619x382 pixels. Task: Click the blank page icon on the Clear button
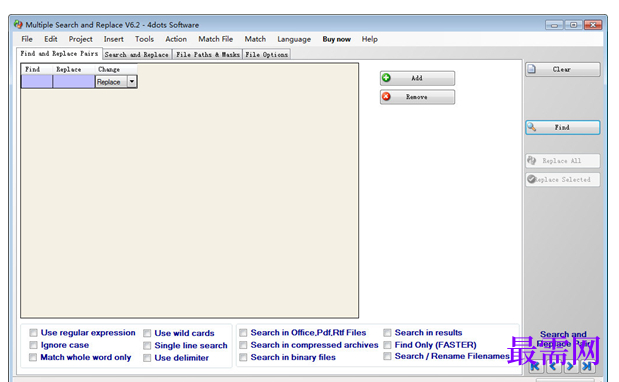(532, 69)
